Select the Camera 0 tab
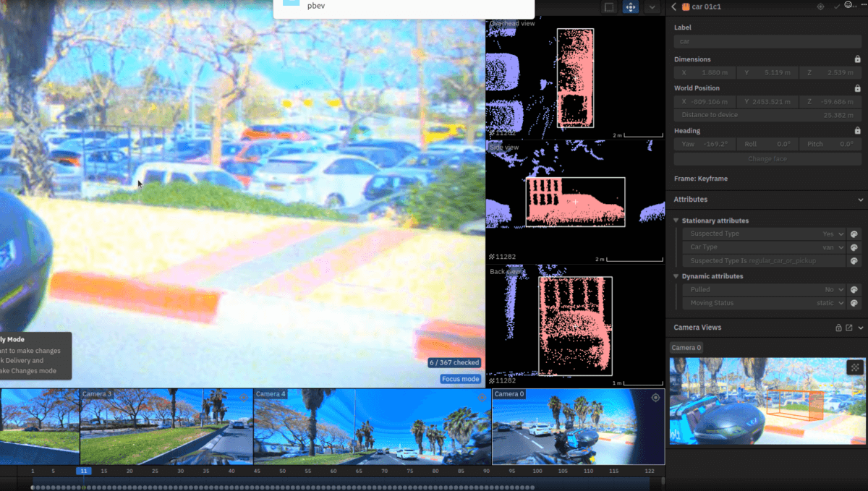 coord(686,348)
